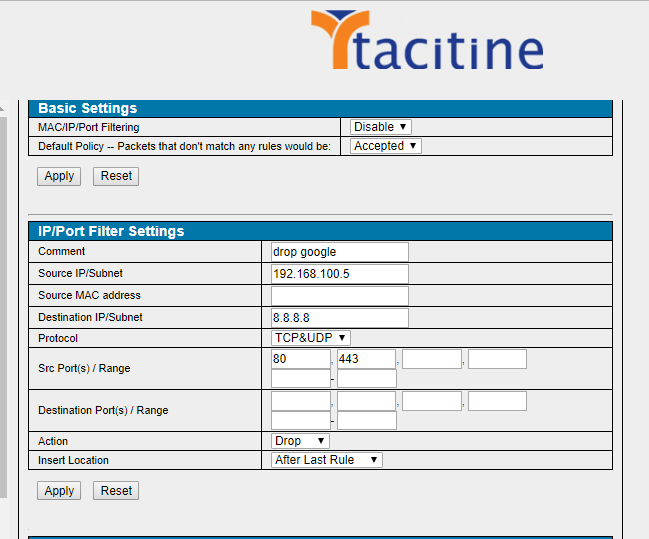Viewport: 649px width, 539px height.
Task: Click the third source port field
Action: [x=432, y=359]
